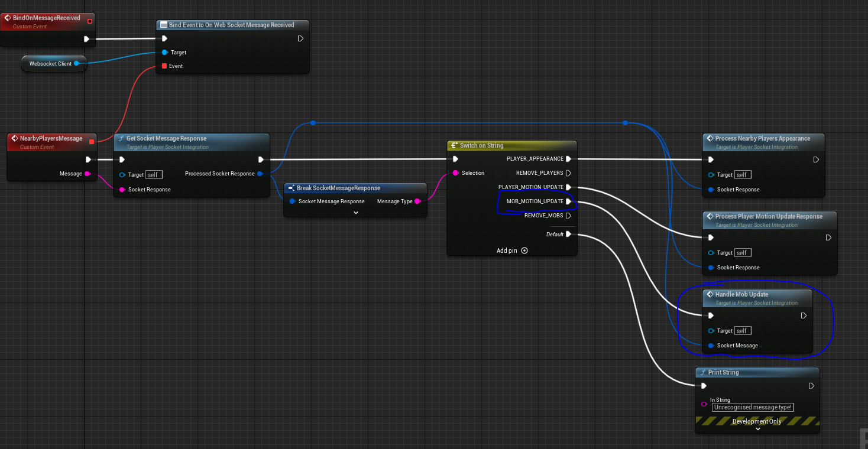This screenshot has width=868, height=449.
Task: Click the Target self field on Handle Mob Update
Action: (x=743, y=331)
